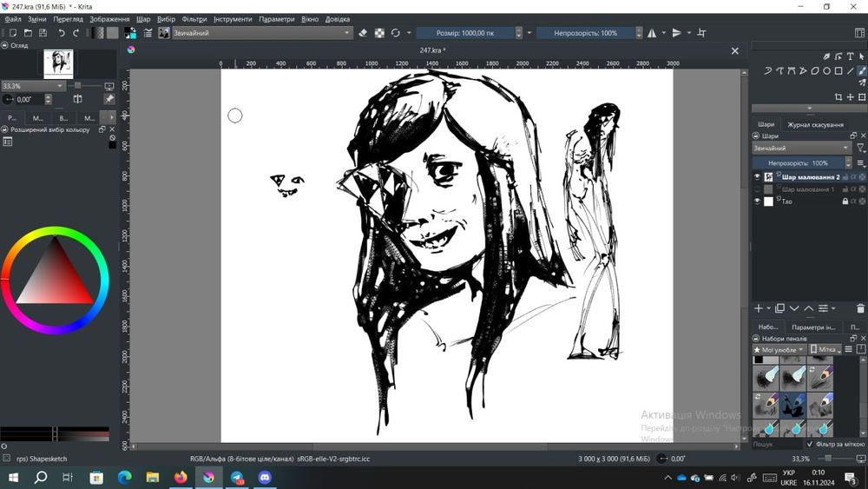Screen dimensions: 868x489
Task: Open zoom level dropdown 33,3%
Action: [x=33, y=86]
